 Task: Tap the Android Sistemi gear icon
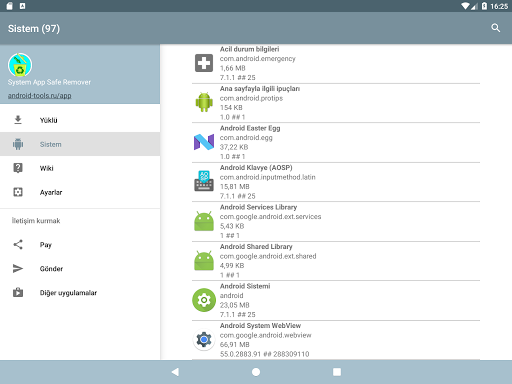click(204, 300)
